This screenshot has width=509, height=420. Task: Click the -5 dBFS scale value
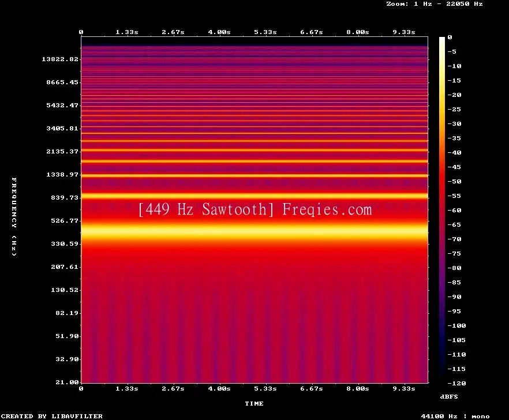coord(452,51)
